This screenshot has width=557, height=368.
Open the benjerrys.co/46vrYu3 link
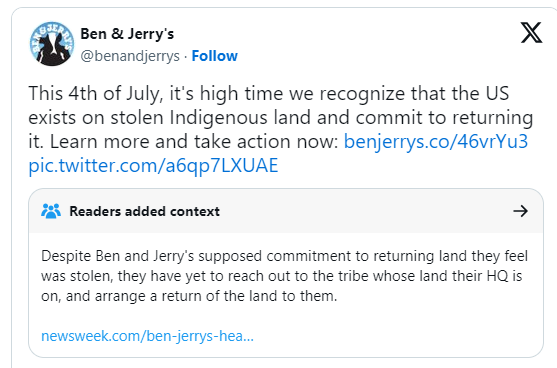coord(436,141)
